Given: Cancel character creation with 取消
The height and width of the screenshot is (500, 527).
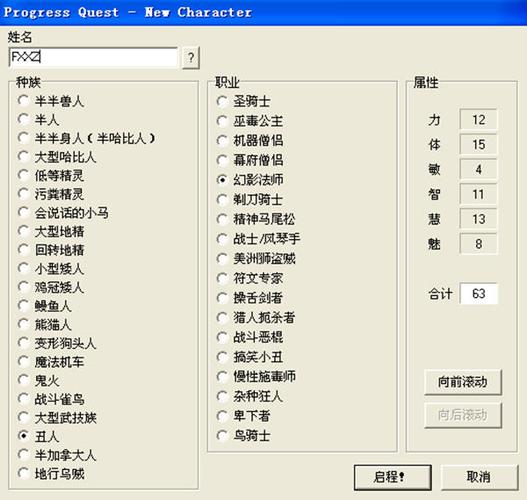Looking at the screenshot, I should point(479,477).
